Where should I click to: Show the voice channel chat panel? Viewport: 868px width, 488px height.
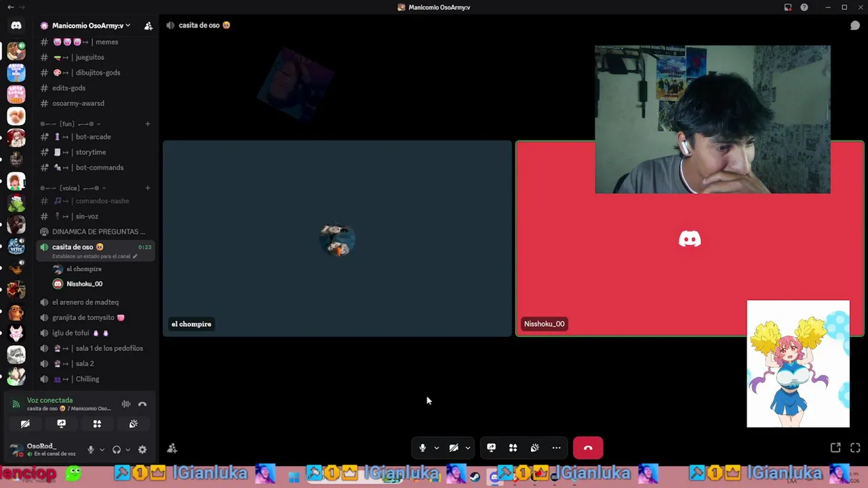(855, 25)
